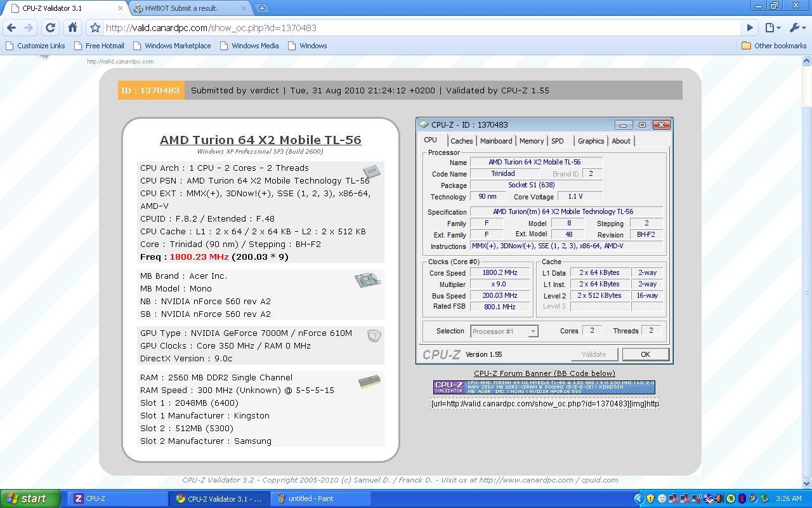Open the Customize Links bookmark

(35, 46)
